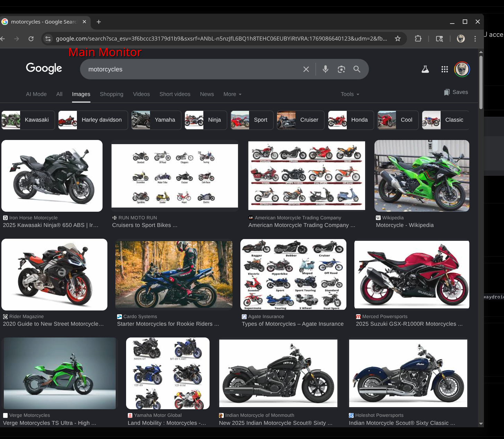Image resolution: width=504 pixels, height=439 pixels.
Task: Open American Motorcycle Trading Company image
Action: coord(307,175)
